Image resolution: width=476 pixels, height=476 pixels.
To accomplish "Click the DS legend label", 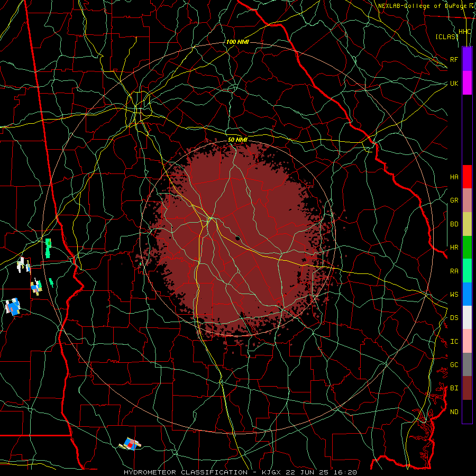I will tap(454, 318).
